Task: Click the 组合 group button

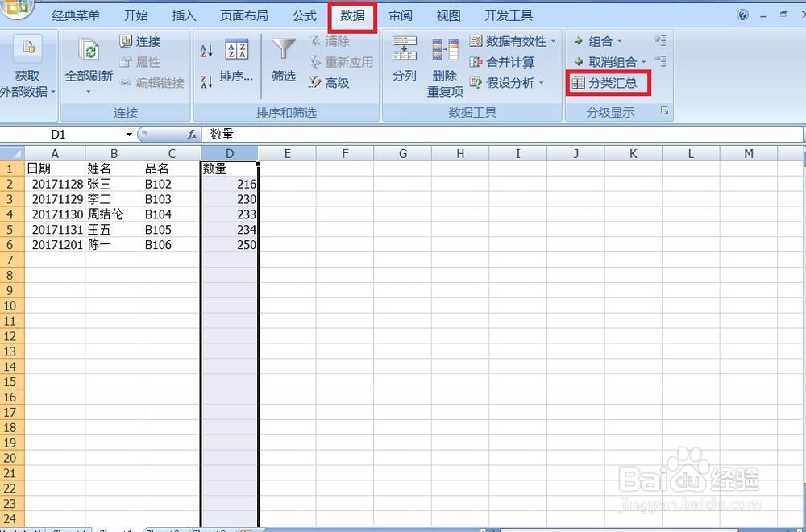Action: [x=593, y=41]
